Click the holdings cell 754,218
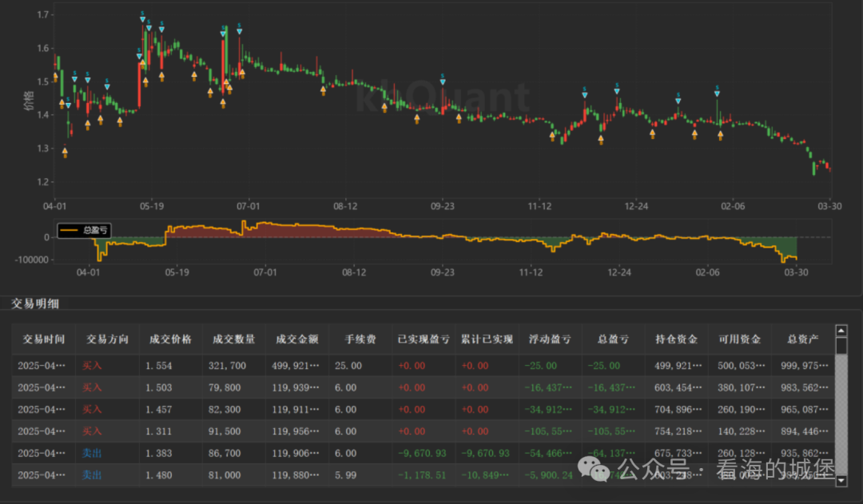Viewport: 863px width, 504px height. (678, 431)
